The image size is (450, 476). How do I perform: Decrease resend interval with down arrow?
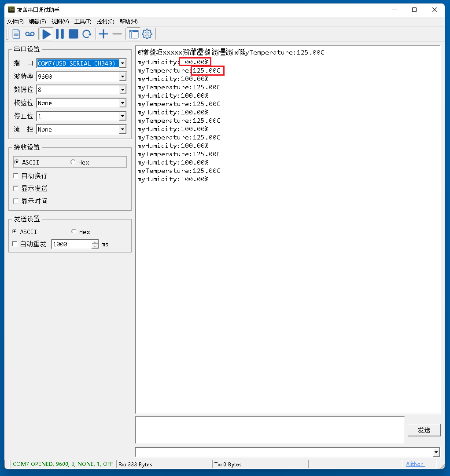click(95, 246)
